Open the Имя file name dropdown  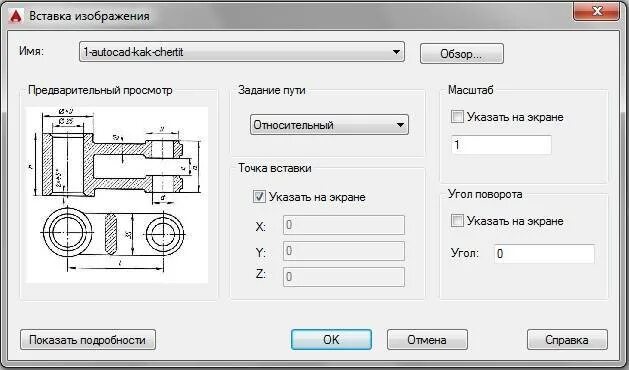[242, 52]
